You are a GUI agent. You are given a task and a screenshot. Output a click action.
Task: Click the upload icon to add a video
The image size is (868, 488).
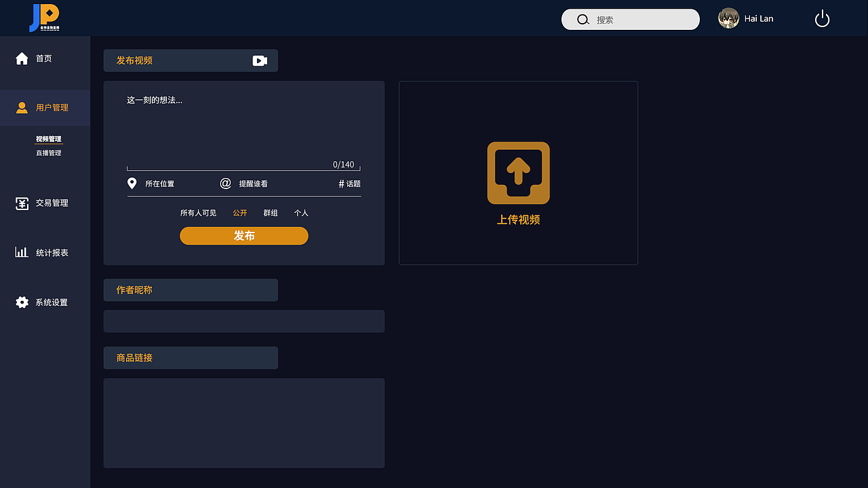[x=518, y=173]
